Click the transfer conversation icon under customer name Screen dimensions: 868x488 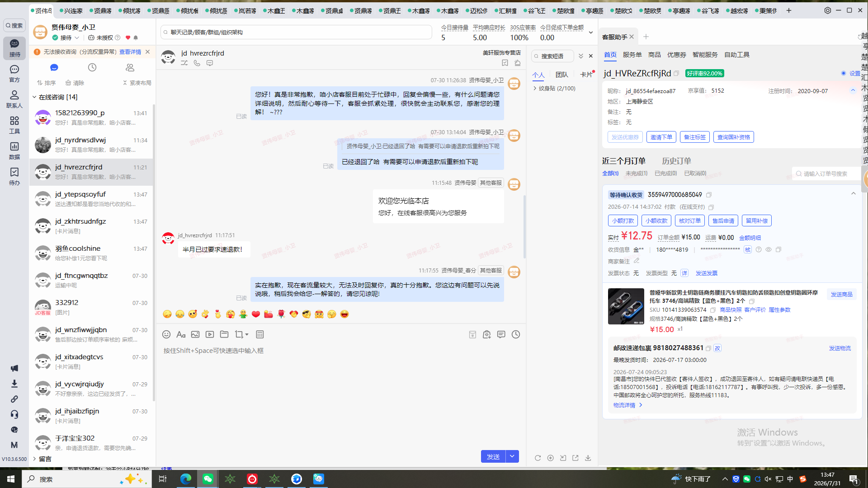[x=184, y=63]
